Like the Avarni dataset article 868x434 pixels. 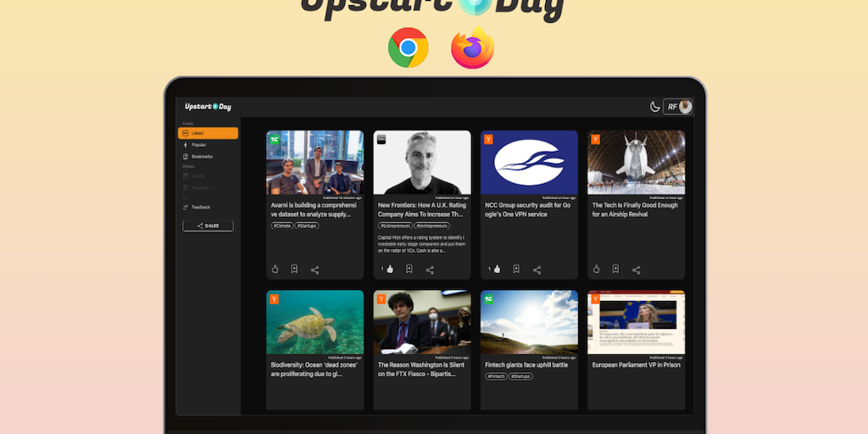pos(275,269)
